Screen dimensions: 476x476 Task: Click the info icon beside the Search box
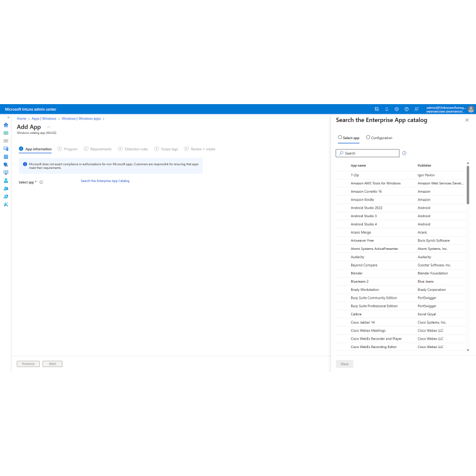pos(404,154)
